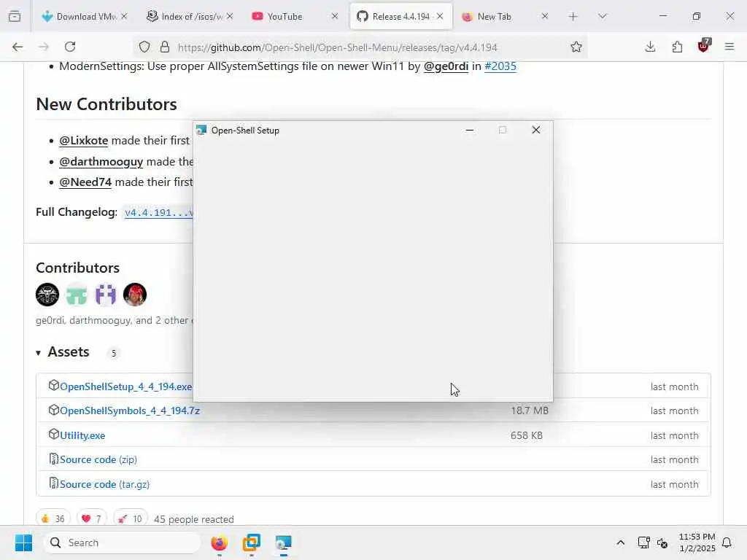Image resolution: width=747 pixels, height=560 pixels.
Task: Open the Windows Start menu
Action: pyautogui.click(x=23, y=542)
